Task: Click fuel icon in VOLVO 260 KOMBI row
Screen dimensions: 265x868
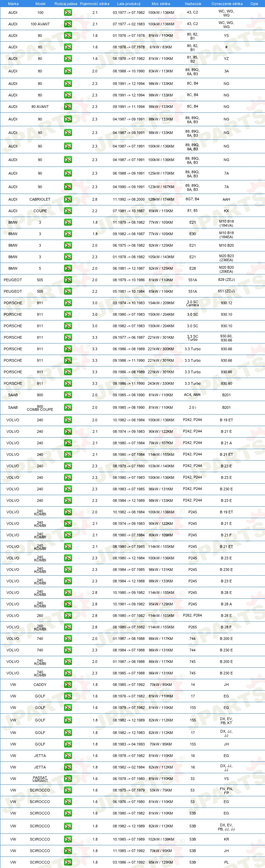Action: 68,627
